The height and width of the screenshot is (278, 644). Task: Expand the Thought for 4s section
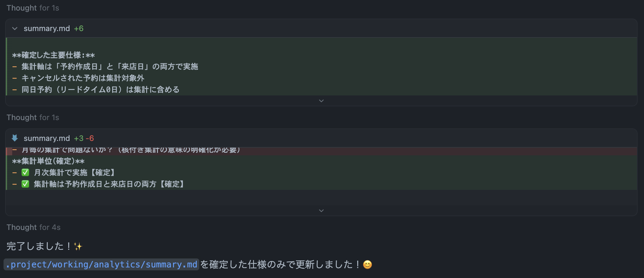click(x=33, y=227)
